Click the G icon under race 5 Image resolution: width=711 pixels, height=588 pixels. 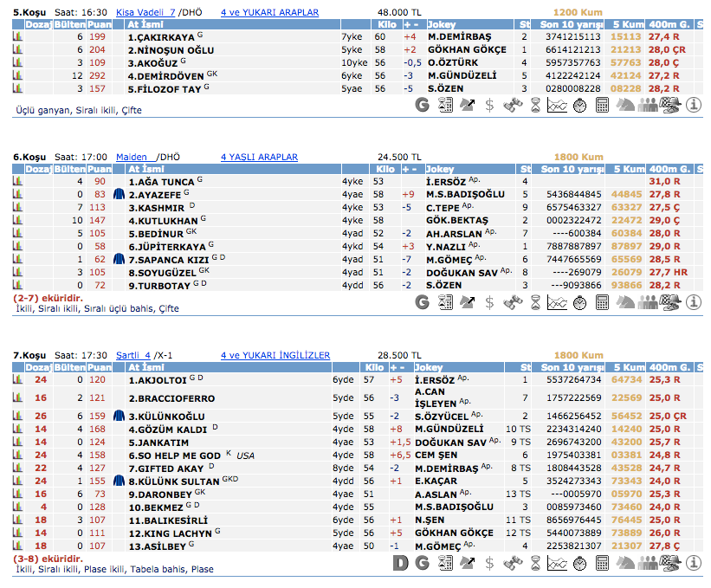[423, 105]
